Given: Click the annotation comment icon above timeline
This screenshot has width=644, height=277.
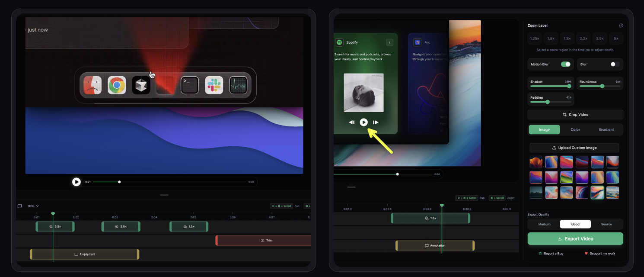Looking at the screenshot, I should point(19,206).
